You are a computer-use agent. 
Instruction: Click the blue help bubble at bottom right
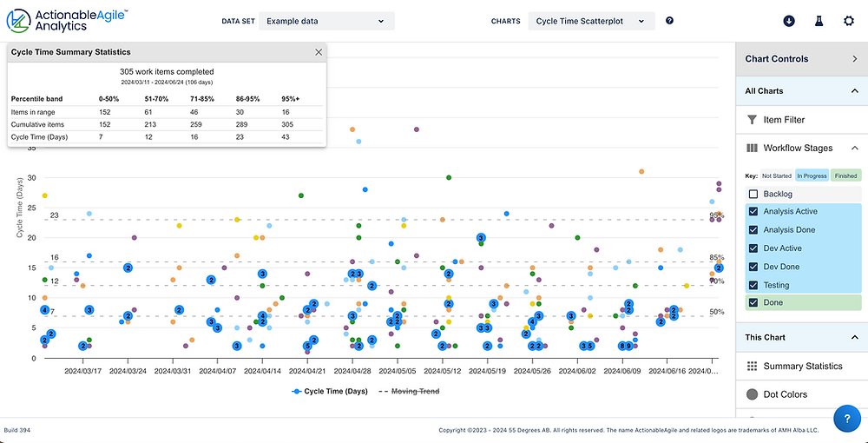coord(846,419)
